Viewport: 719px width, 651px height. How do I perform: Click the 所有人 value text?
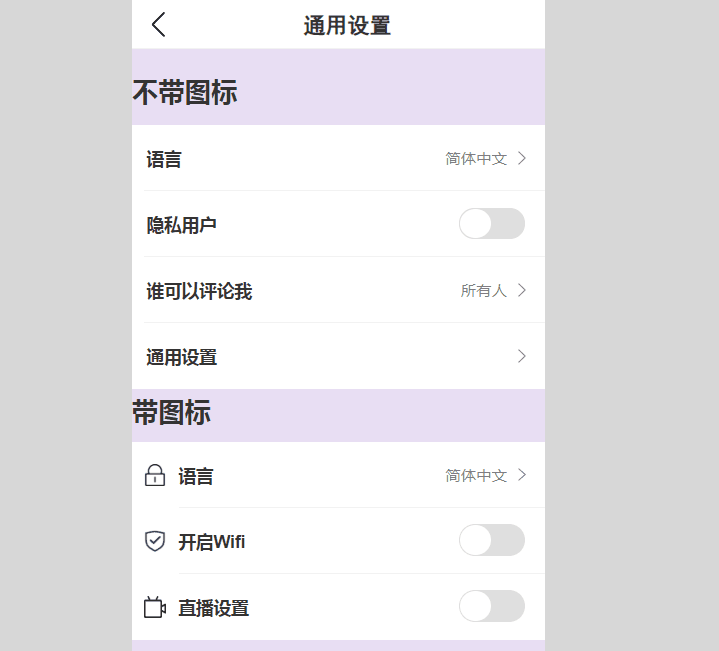(x=484, y=291)
